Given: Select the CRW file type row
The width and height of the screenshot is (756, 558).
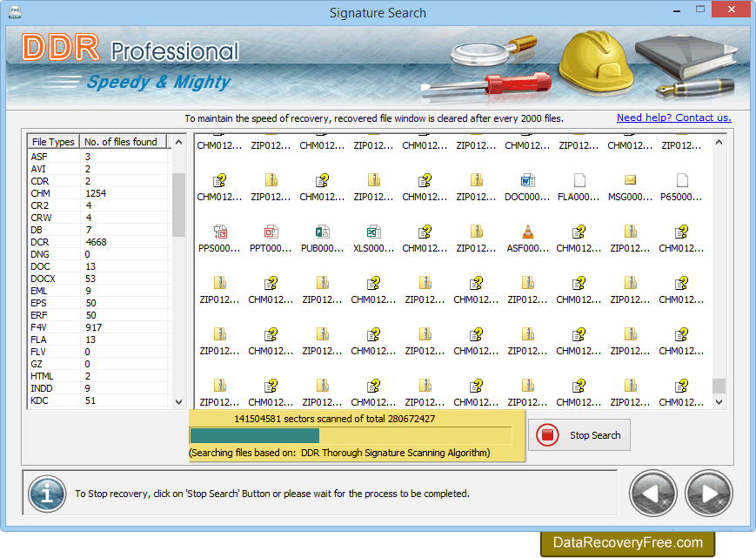Looking at the screenshot, I should tap(99, 218).
